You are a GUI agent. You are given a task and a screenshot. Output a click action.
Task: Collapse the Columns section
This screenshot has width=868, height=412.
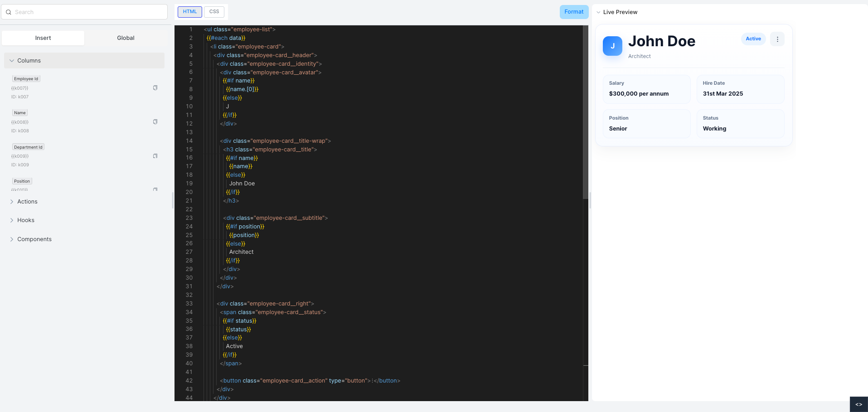(29, 60)
